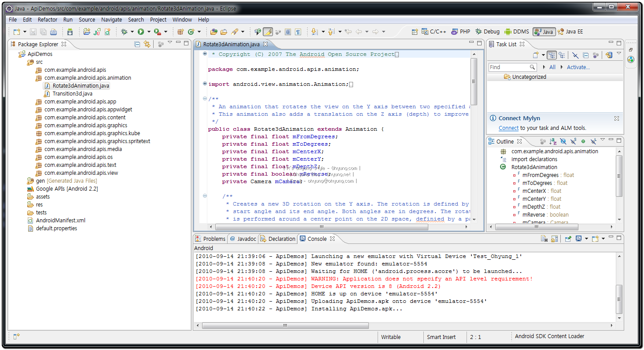The image size is (644, 350).
Task: Open the Task List view menu triangle
Action: click(619, 53)
